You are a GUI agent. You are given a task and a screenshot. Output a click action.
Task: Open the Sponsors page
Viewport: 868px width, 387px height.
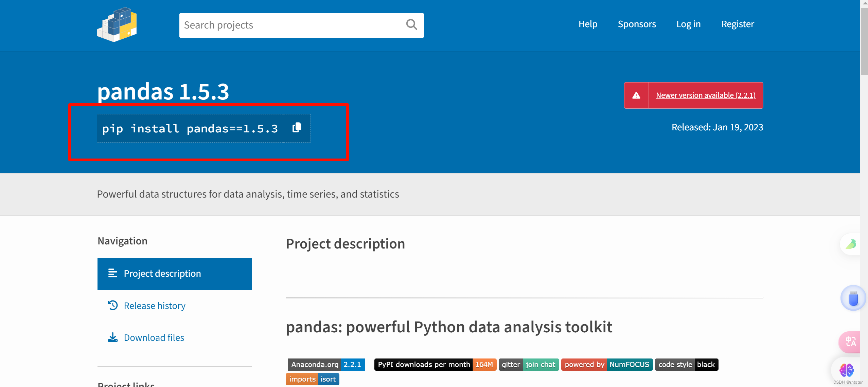(x=637, y=24)
